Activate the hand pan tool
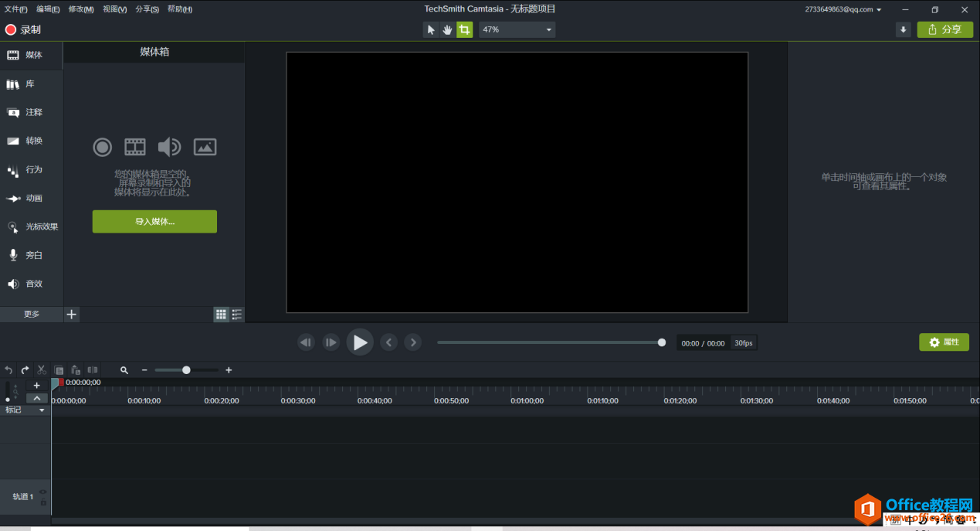Screen dimensions: 980x531 pyautogui.click(x=447, y=29)
